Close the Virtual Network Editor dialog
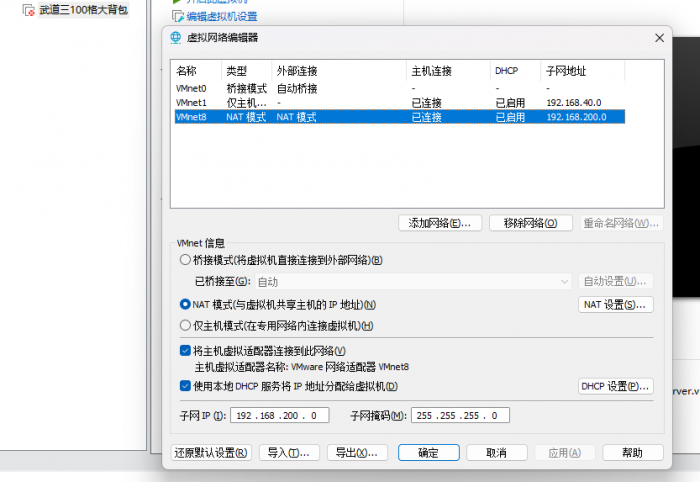Image resolution: width=700 pixels, height=482 pixels. point(658,38)
